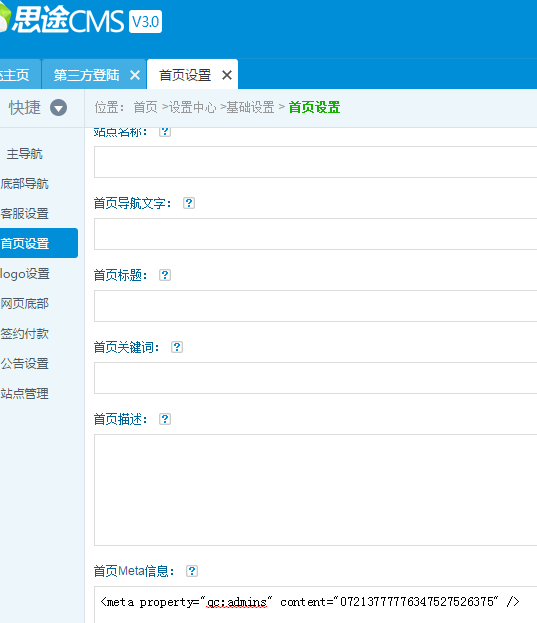This screenshot has height=623, width=537.
Task: Click the V3.0 version badge
Action: click(145, 21)
